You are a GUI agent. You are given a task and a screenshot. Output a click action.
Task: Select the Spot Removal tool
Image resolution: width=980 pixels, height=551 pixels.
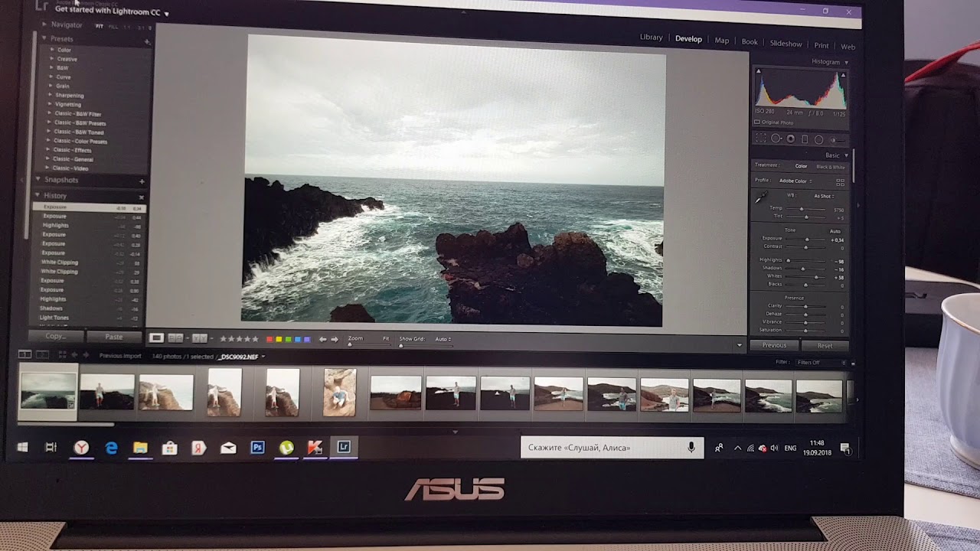click(776, 139)
